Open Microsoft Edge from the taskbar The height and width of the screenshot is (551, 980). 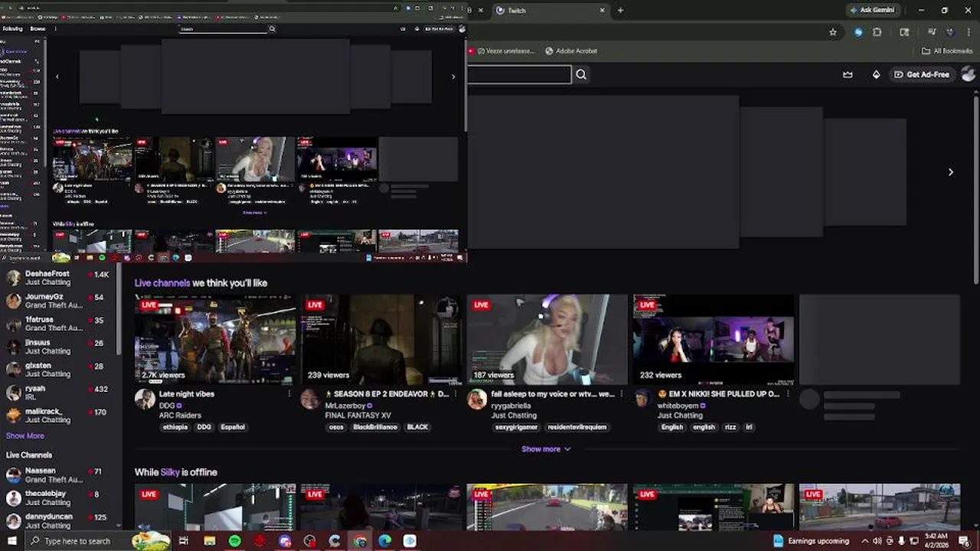point(384,541)
